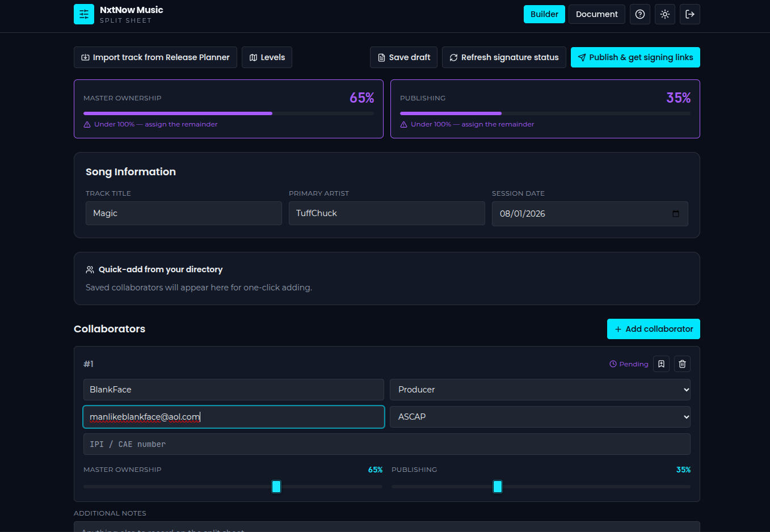Adjust the Master Ownership slider handle
Screen dimensions: 770x532
coord(276,487)
